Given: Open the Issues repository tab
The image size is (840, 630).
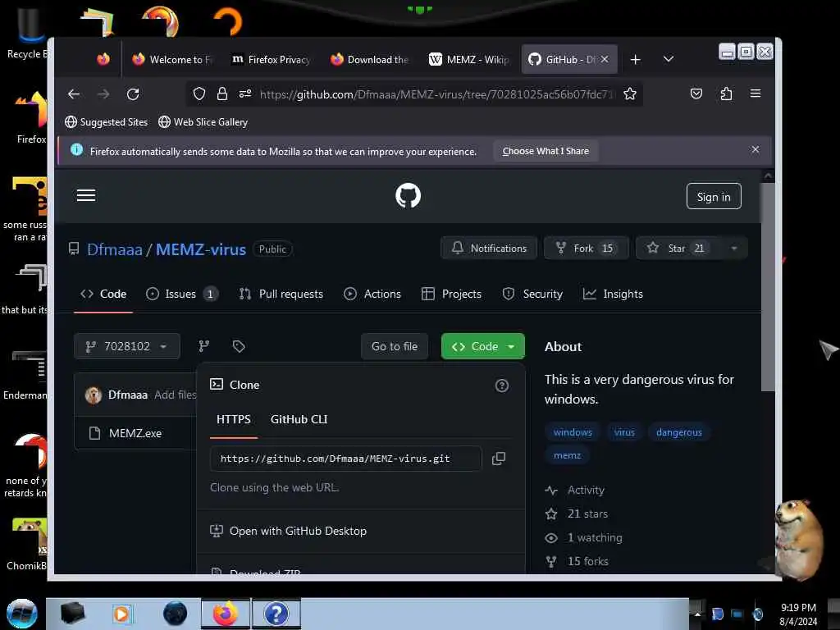Looking at the screenshot, I should point(181,294).
